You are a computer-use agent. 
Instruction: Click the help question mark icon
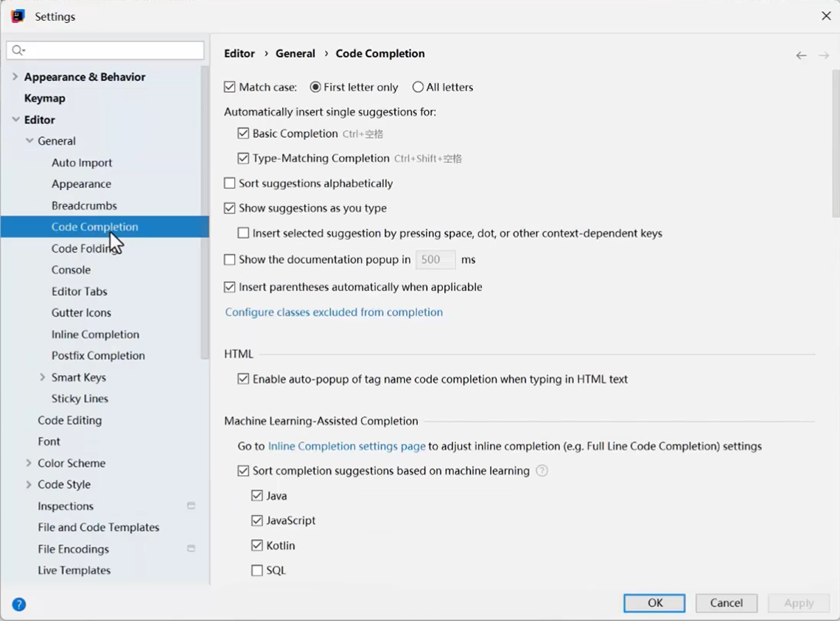click(x=19, y=604)
